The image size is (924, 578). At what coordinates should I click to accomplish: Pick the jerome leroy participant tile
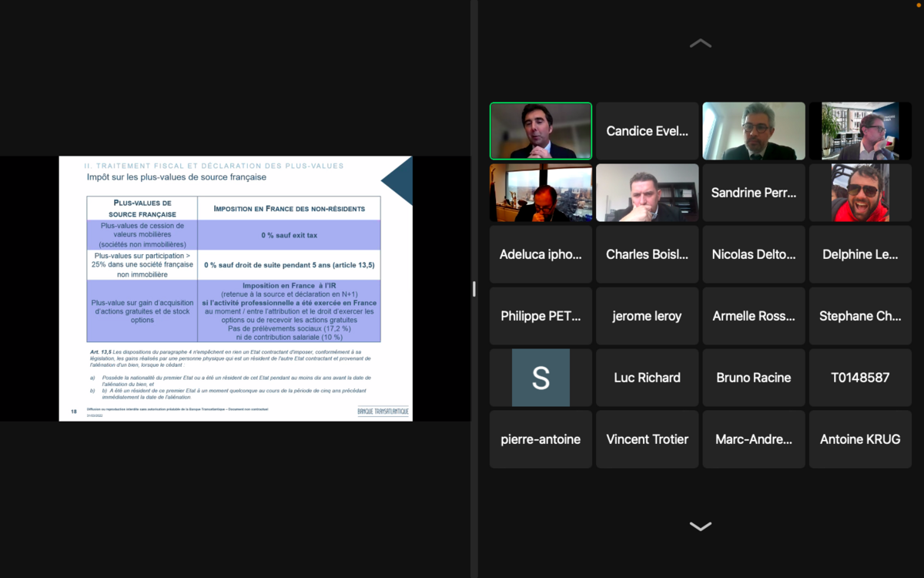pyautogui.click(x=647, y=316)
